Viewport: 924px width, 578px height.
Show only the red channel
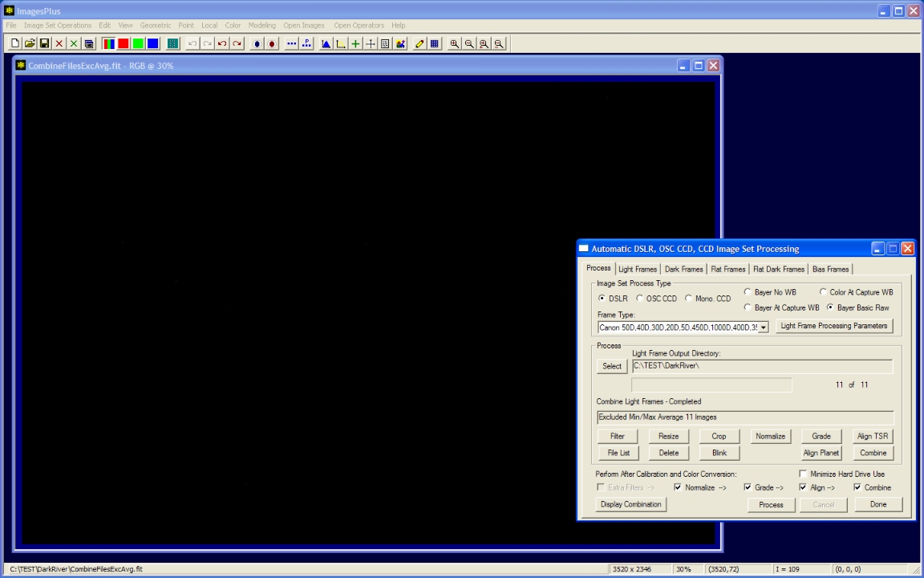[124, 43]
